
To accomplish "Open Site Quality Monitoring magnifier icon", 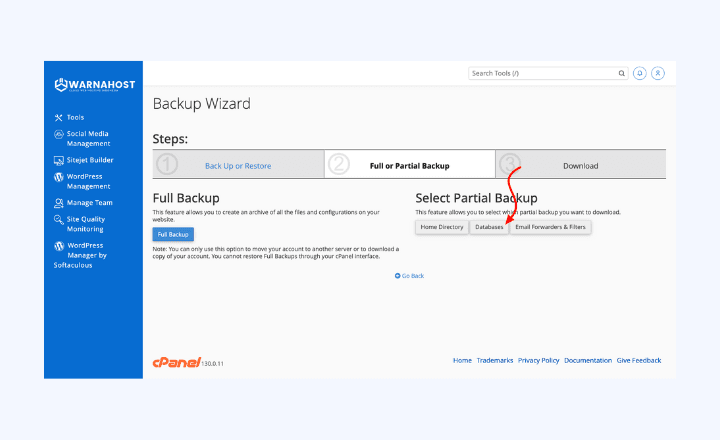I will (58, 219).
